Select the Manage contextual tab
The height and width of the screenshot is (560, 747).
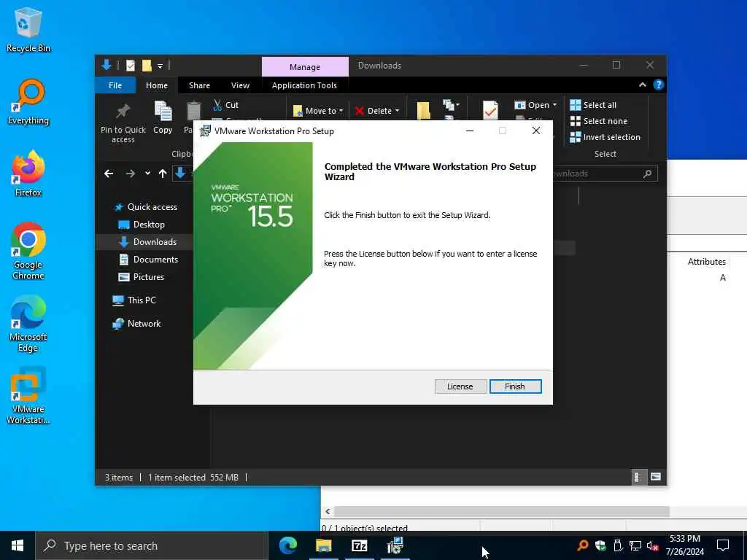pyautogui.click(x=305, y=66)
